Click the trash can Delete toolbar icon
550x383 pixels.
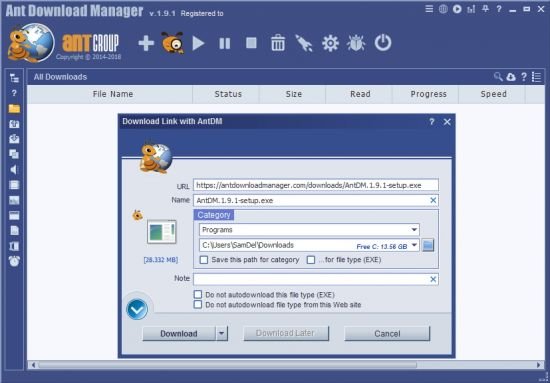tap(278, 43)
